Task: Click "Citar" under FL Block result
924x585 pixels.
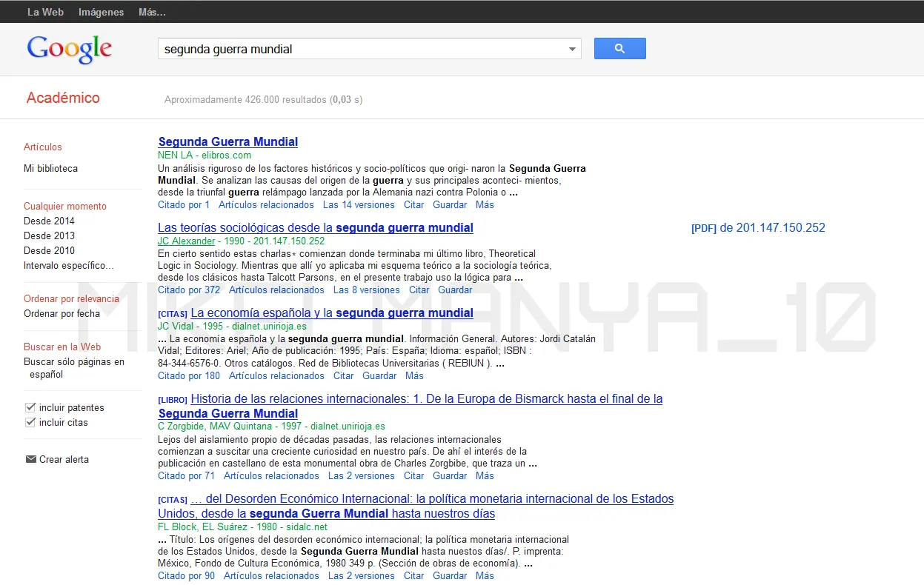Action: (x=414, y=575)
